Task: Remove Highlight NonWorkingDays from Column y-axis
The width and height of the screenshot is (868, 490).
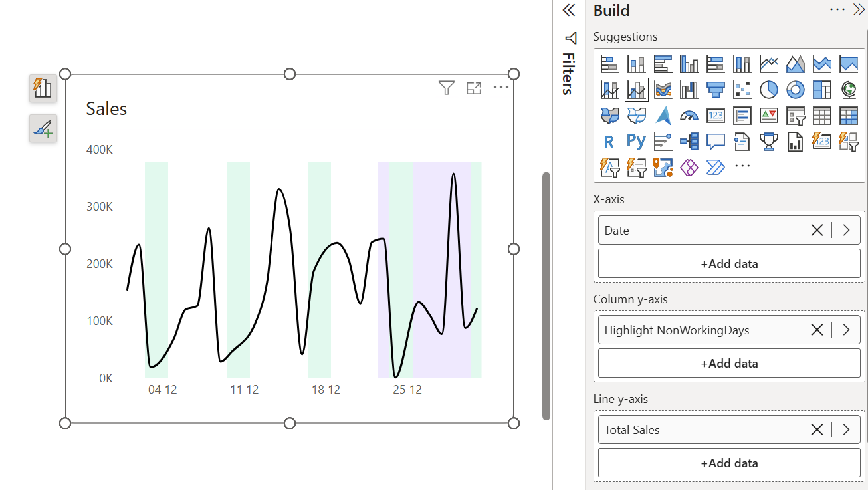Action: click(817, 330)
